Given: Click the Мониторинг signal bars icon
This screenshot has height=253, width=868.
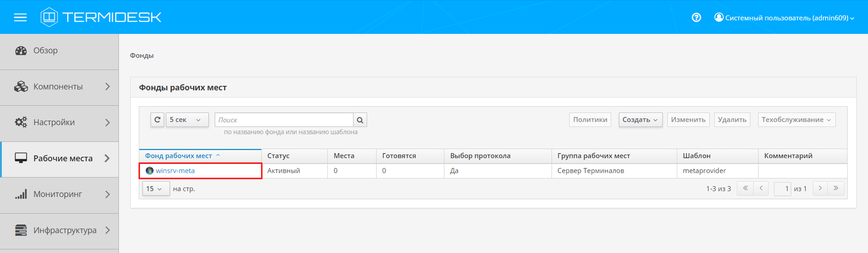Looking at the screenshot, I should click(21, 194).
